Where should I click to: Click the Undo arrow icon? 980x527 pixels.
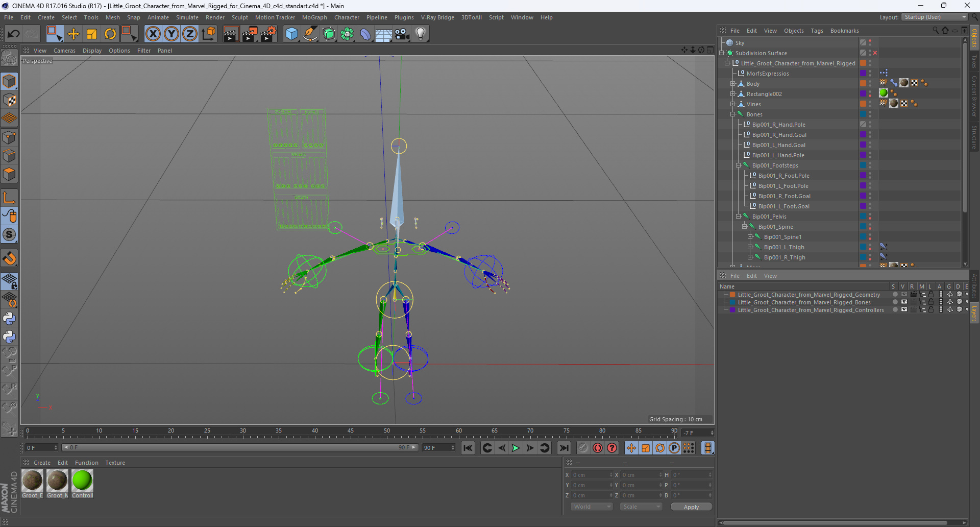pyautogui.click(x=13, y=34)
